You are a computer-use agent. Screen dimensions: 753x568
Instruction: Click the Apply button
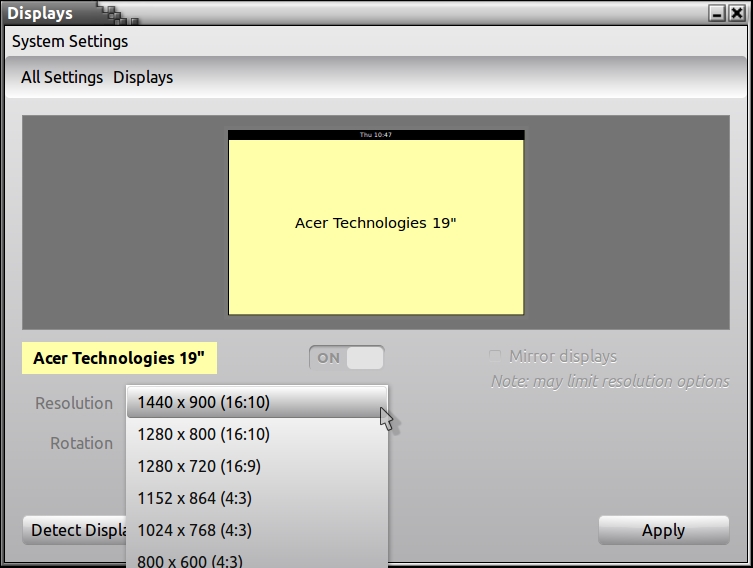663,530
